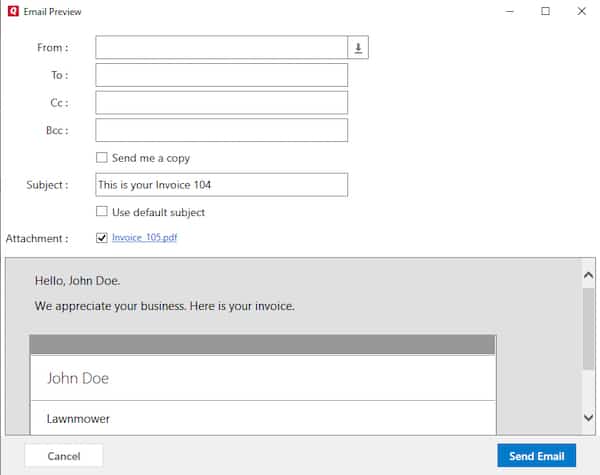Enable the Send me a copy checkbox
The image size is (600, 475).
(102, 158)
